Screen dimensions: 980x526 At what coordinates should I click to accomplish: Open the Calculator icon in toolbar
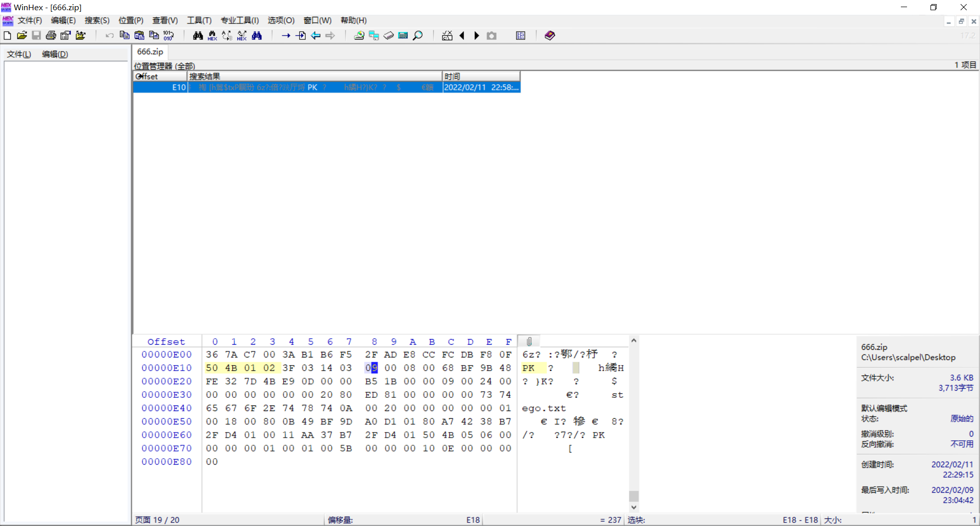pyautogui.click(x=403, y=35)
